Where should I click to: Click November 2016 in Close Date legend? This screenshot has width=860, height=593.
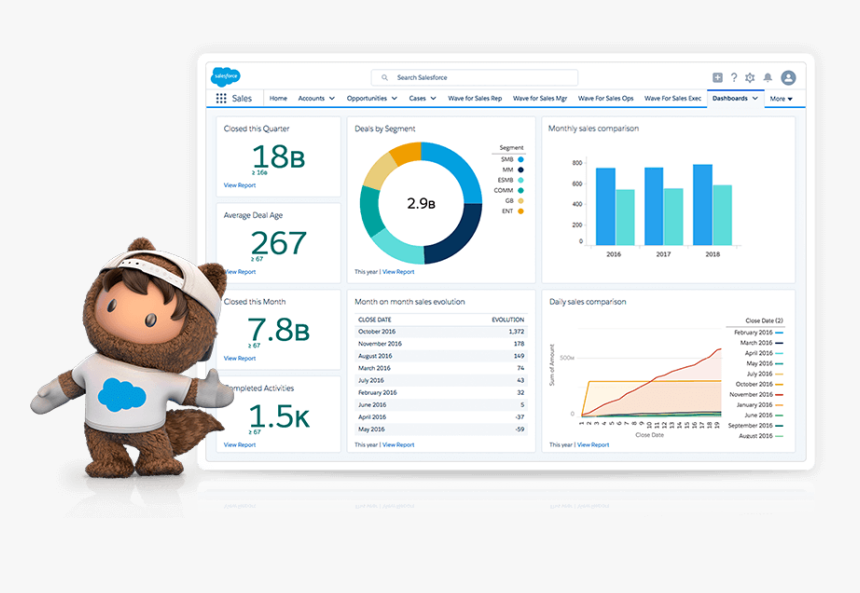756,394
